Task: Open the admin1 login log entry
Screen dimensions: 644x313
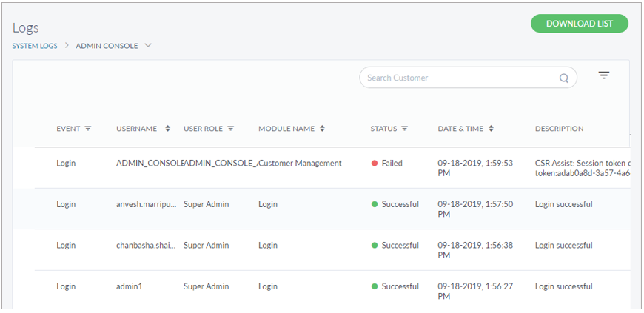Action: click(128, 286)
